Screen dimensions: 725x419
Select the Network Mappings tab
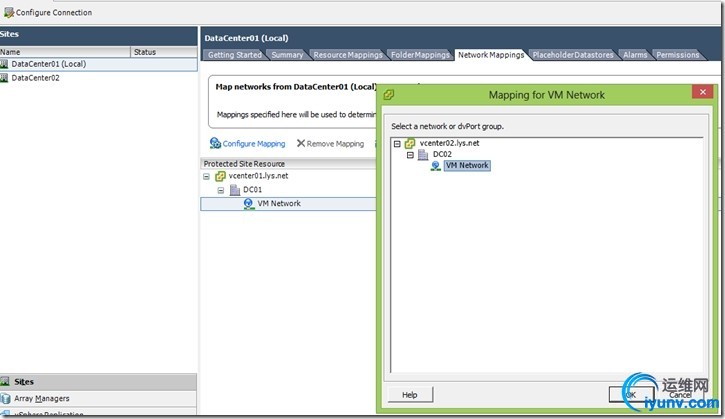pyautogui.click(x=491, y=55)
